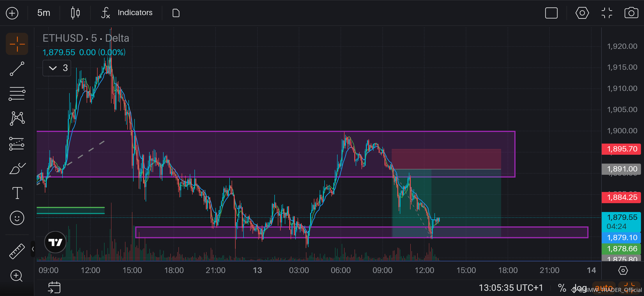Click the ETHUSD · 5 · Delta symbol title
The height and width of the screenshot is (296, 644).
(x=86, y=38)
